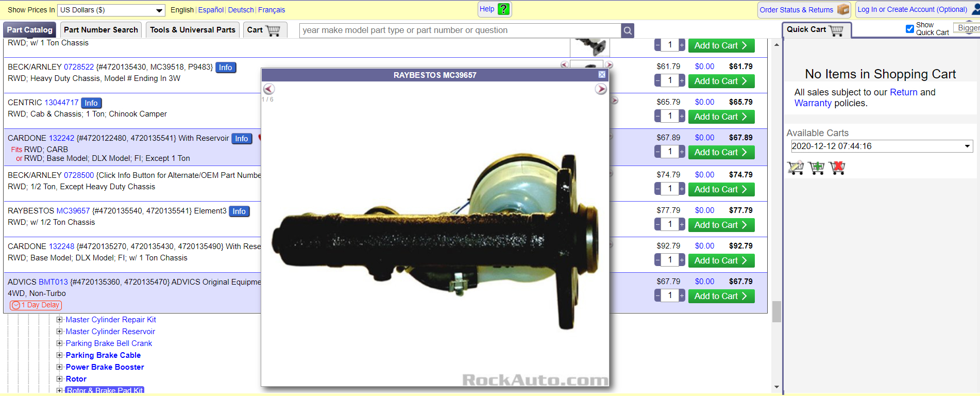Viewport: 980px width, 396px height.
Task: Increase quantity for CARDONE 132242 at $67.89
Action: (682, 152)
